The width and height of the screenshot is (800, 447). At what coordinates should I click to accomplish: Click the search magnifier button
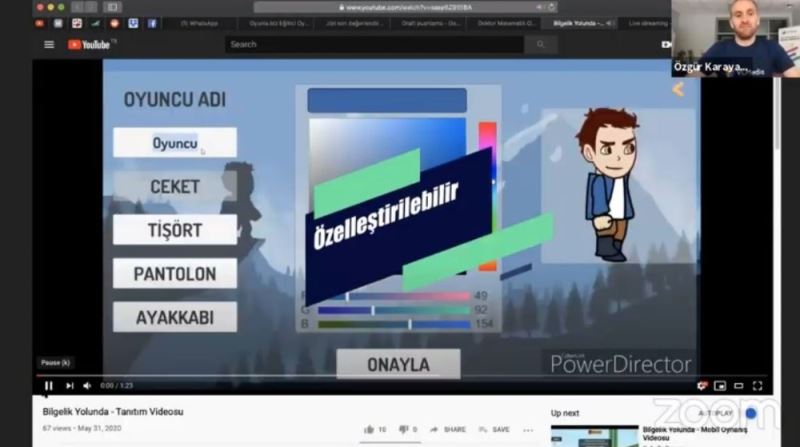click(x=541, y=44)
